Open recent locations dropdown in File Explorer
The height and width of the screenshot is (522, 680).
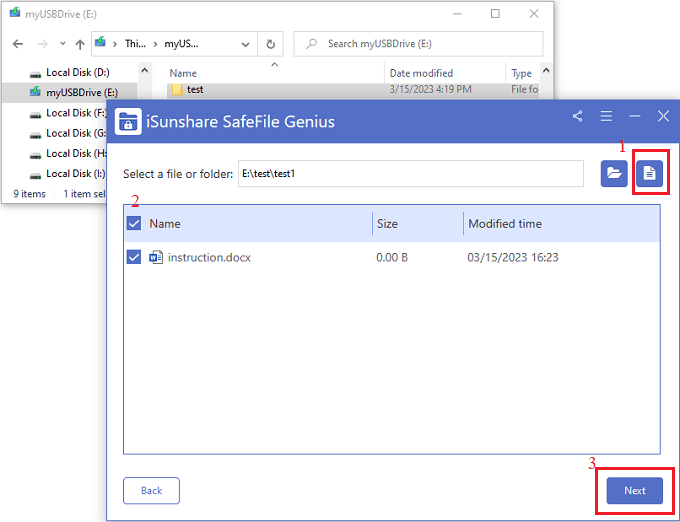click(x=62, y=43)
